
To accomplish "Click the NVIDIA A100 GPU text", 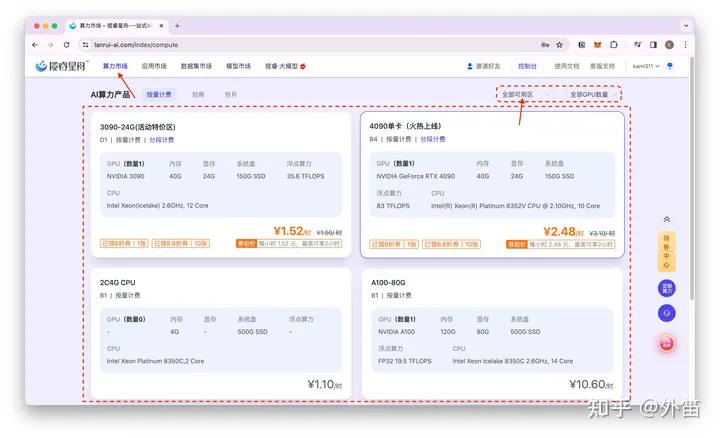I will click(396, 331).
